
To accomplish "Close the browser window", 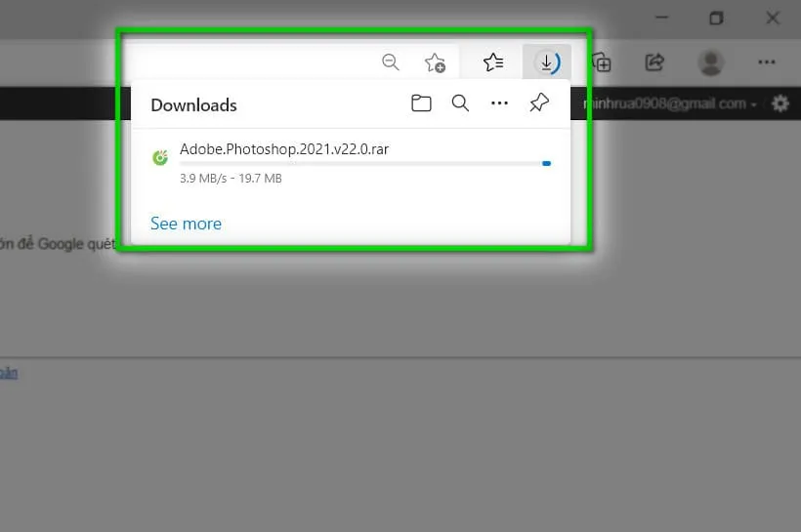I will (773, 19).
